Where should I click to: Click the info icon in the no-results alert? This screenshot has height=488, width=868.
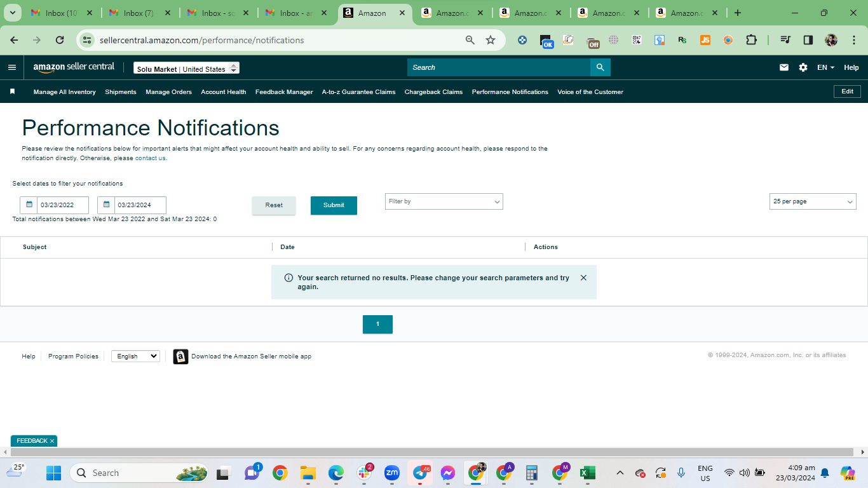click(288, 278)
